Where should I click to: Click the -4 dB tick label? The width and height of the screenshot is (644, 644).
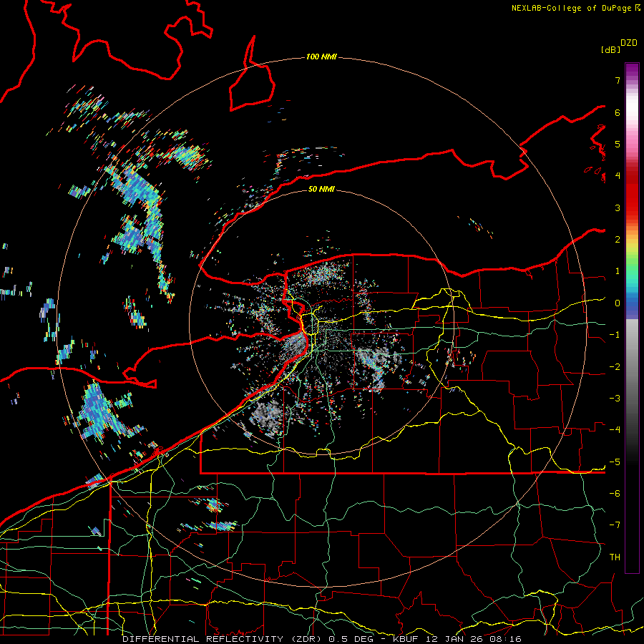[x=615, y=430]
